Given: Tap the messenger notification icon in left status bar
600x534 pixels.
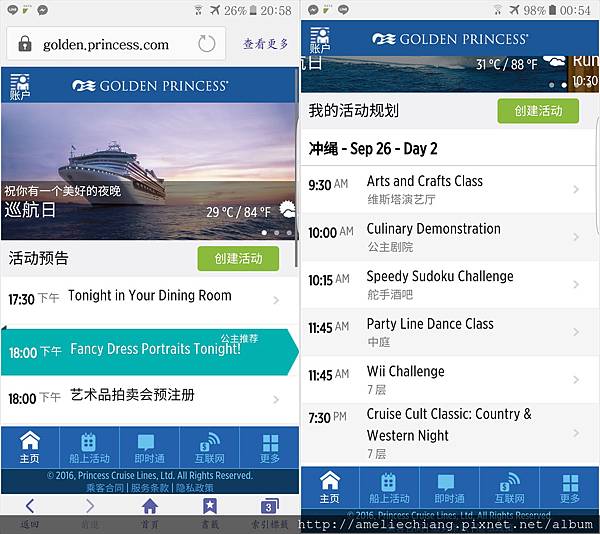Looking at the screenshot, I should tap(42, 10).
